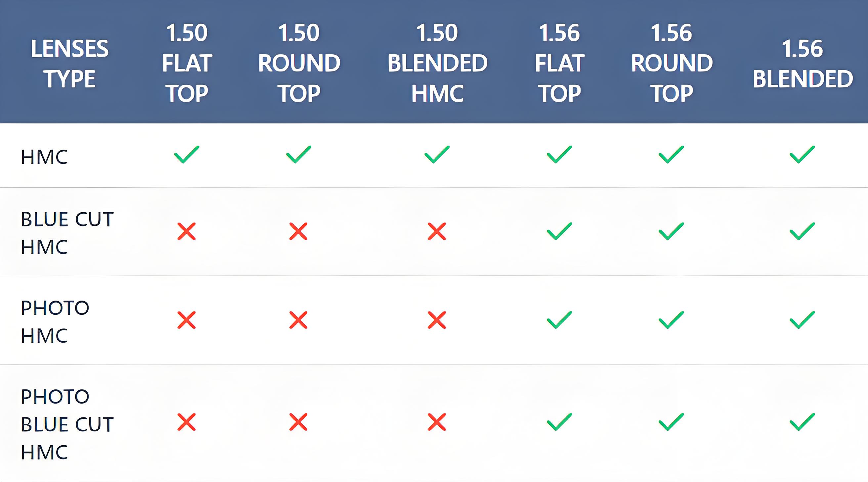This screenshot has width=868, height=482.
Task: Click the red X for Photo Blue Cut HMC 1.50 Blended
Action: click(437, 422)
